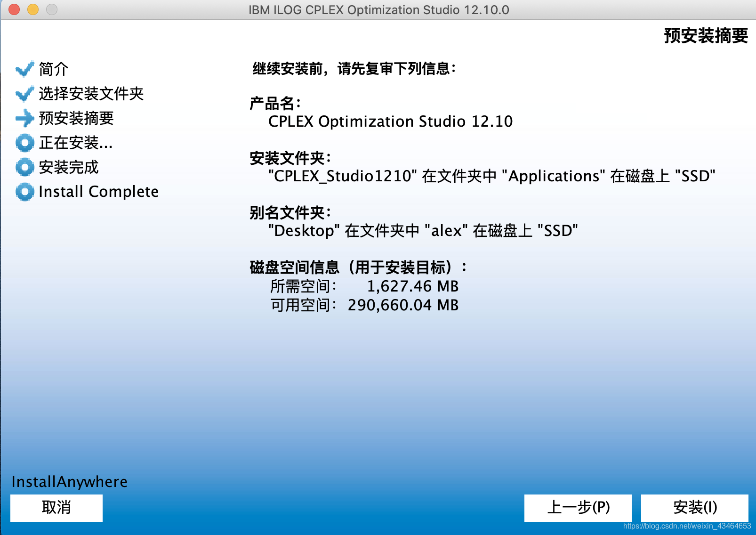Click the product name CPLEX Optimization Studio 12.10
Image resolution: width=756 pixels, height=535 pixels.
point(390,122)
